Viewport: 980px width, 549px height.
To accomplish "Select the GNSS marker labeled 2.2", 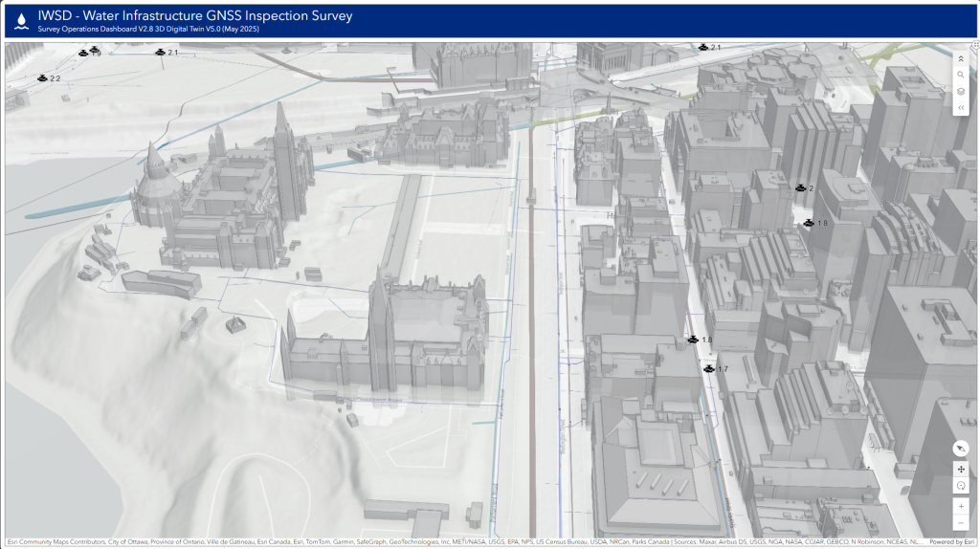I will tap(43, 78).
